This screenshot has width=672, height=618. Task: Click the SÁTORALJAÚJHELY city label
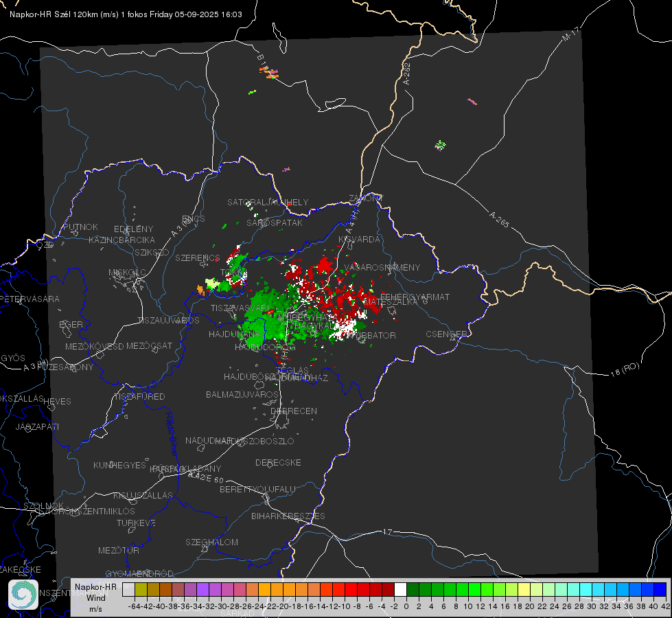[x=268, y=202]
